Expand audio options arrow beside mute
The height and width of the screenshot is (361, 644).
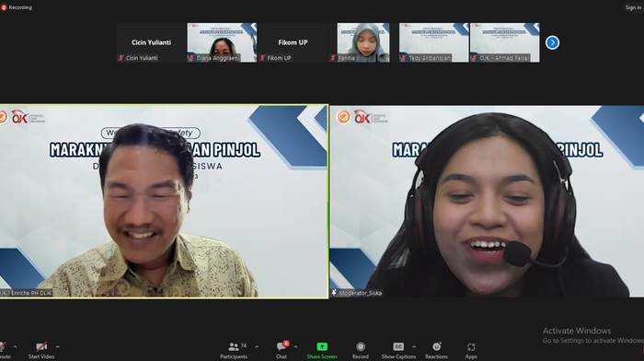[x=16, y=347]
